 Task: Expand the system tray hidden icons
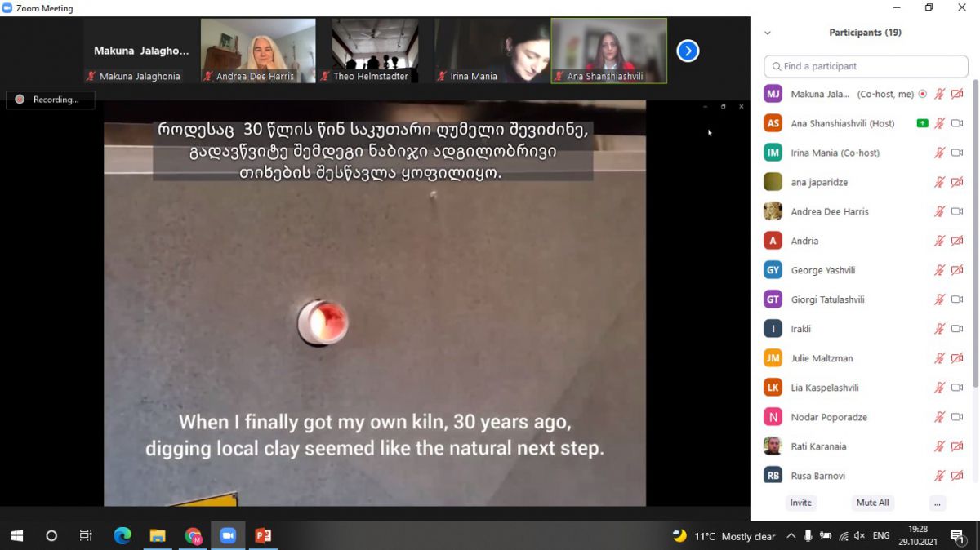pos(791,536)
